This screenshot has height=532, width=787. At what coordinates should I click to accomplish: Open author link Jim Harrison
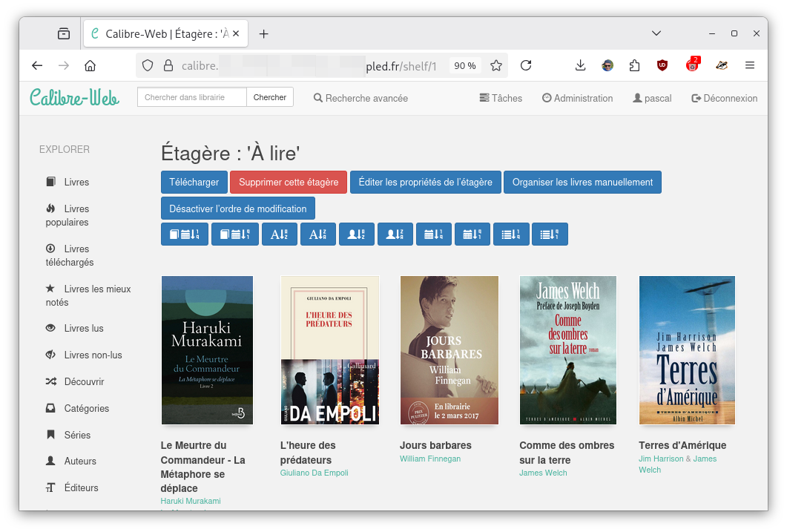661,459
